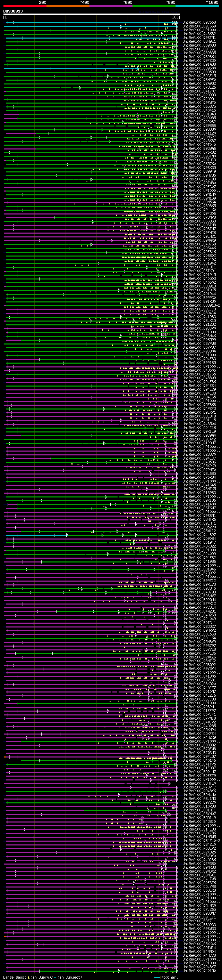Click the purple ~60% identity legend bar
This screenshot has height=980, width=222.
coord(111,6)
